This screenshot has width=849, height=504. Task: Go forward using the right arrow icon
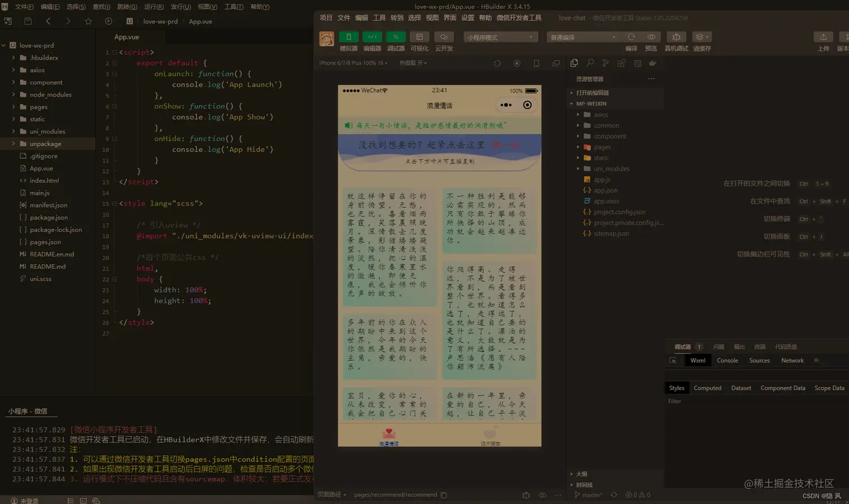(x=68, y=21)
